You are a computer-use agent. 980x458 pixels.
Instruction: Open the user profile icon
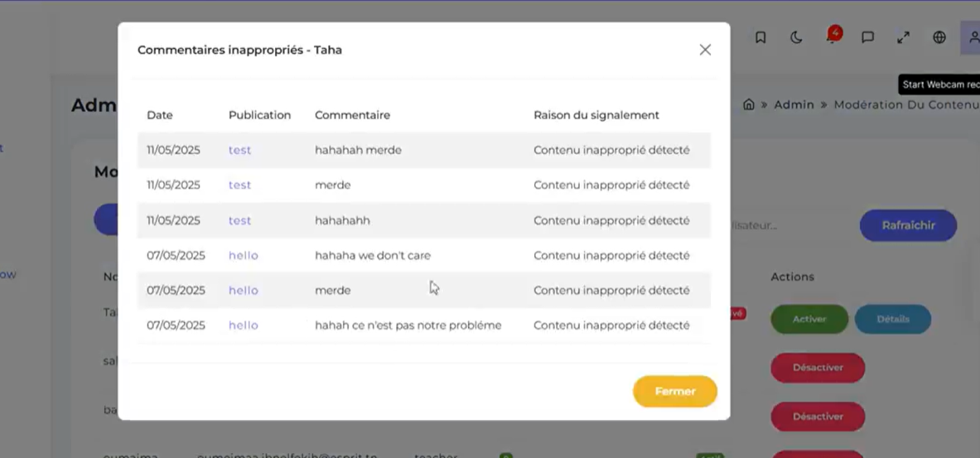pyautogui.click(x=971, y=37)
